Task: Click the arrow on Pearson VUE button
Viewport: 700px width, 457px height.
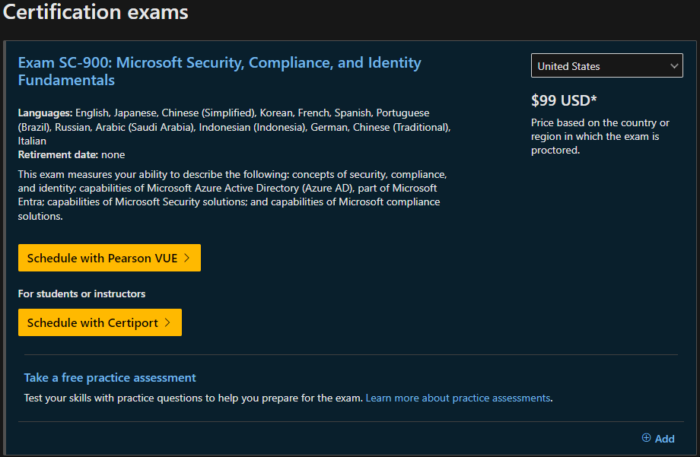Action: click(x=186, y=258)
